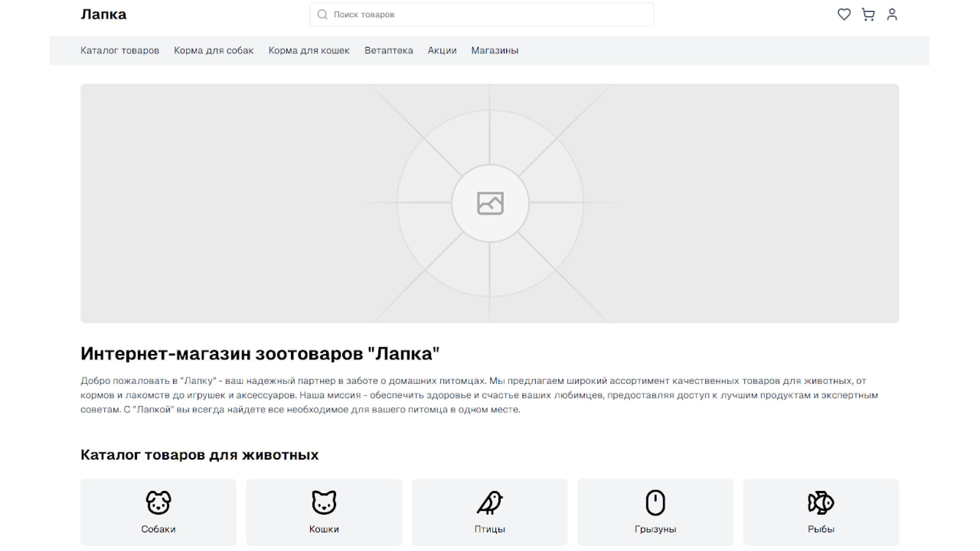Focus the Поиск товаров search field
The image size is (980, 551).
[486, 15]
